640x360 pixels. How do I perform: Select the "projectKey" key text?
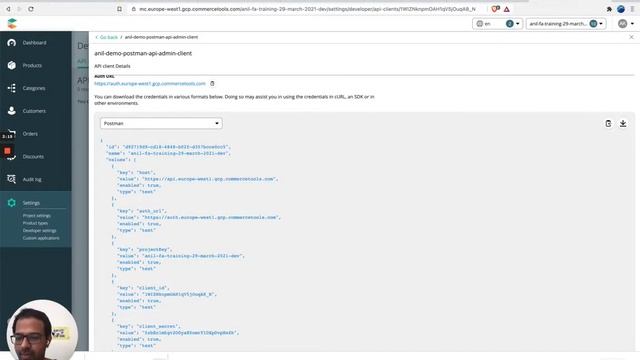154,249
